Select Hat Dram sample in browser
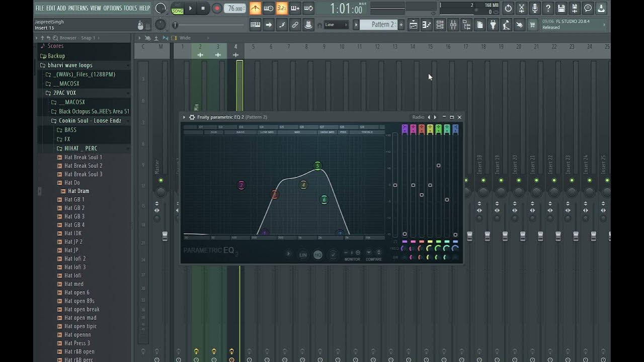The image size is (644, 362). [78, 191]
